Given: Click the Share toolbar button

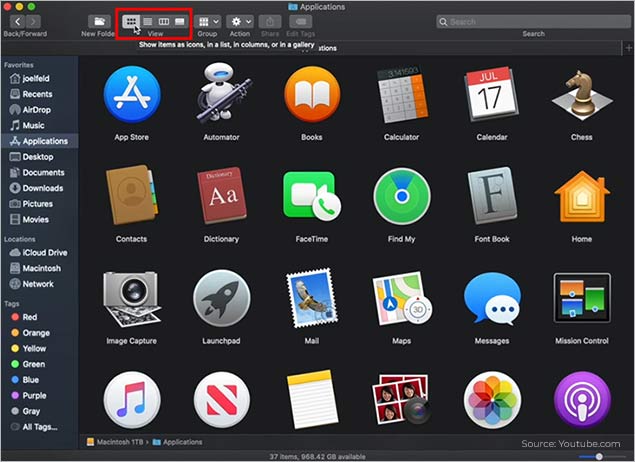Looking at the screenshot, I should click(x=270, y=21).
